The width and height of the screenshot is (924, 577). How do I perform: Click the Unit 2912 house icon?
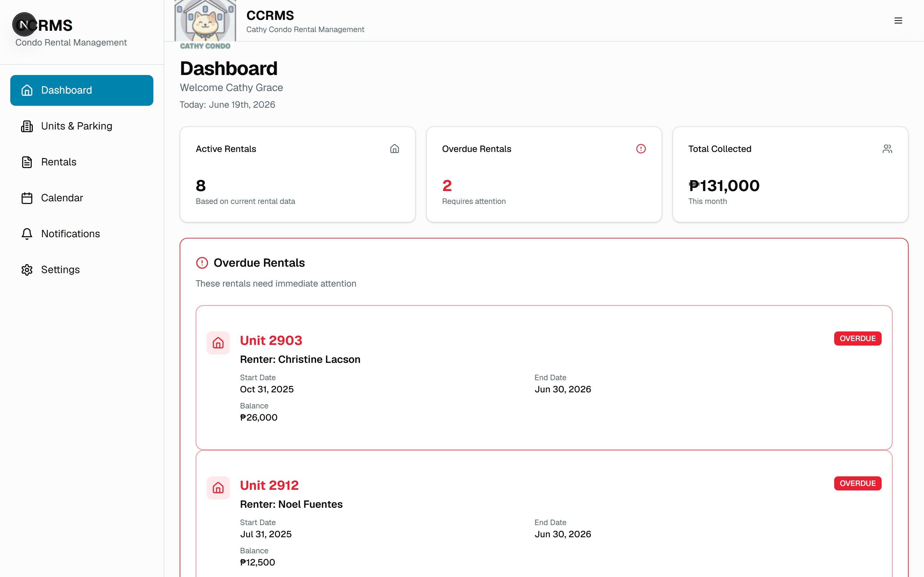pyautogui.click(x=218, y=488)
